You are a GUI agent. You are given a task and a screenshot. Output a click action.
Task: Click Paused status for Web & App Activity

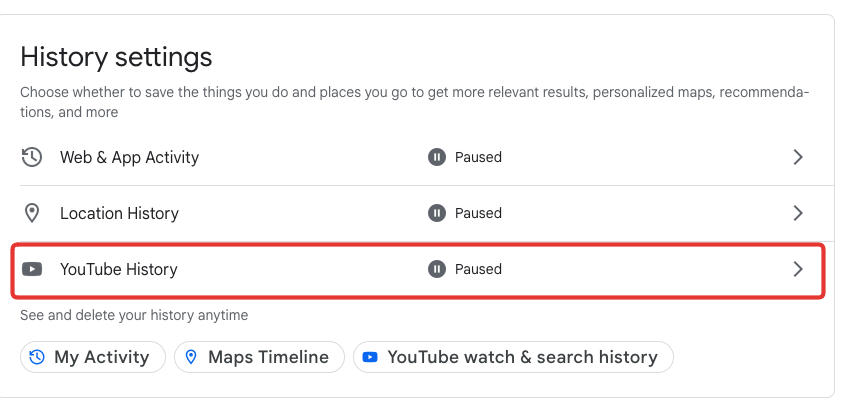(478, 157)
